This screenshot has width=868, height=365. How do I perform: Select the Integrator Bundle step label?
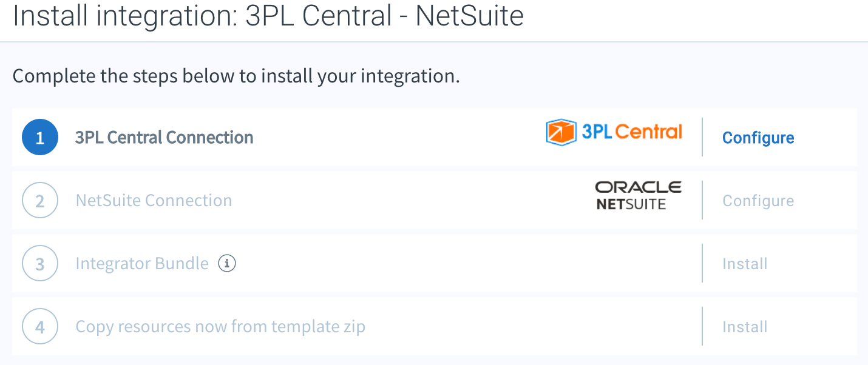[142, 264]
